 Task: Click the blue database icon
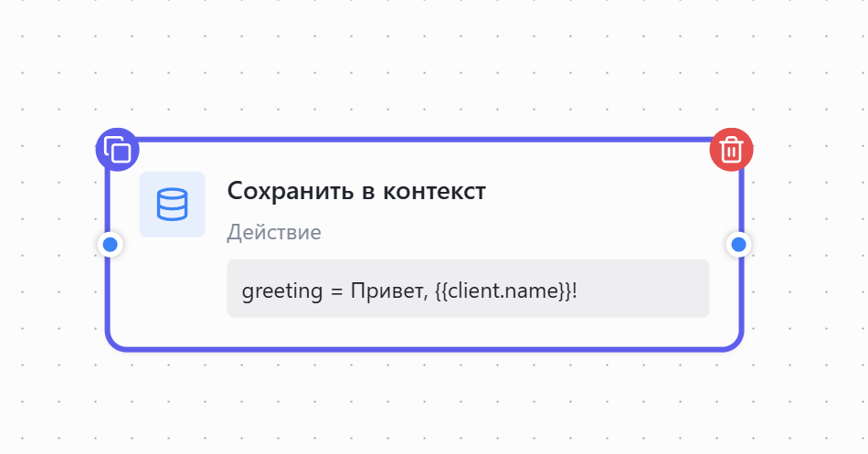click(172, 204)
